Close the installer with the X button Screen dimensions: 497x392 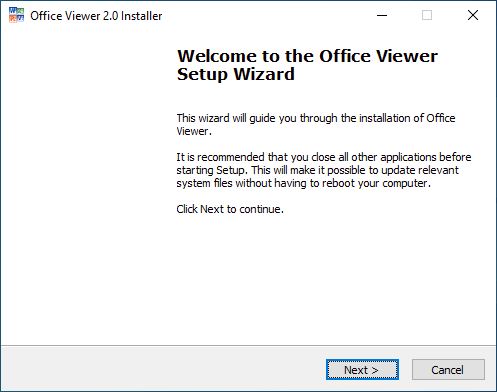pyautogui.click(x=473, y=15)
